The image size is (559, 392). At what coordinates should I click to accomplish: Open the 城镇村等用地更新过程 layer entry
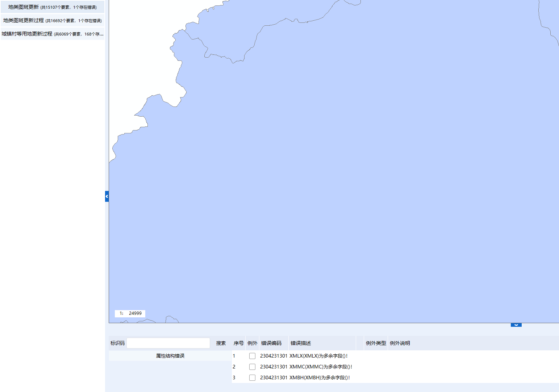pos(53,34)
